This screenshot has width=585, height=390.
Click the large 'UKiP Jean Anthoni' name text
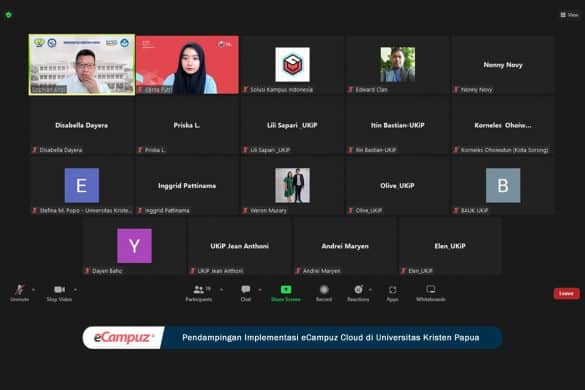[x=240, y=246]
